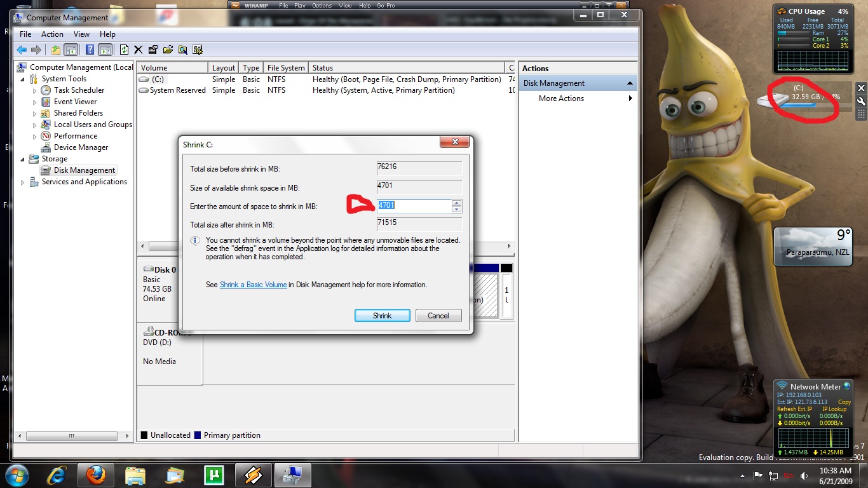Screen dimensions: 868x488
Task: Toggle the Show/Hide Action Pane toolbar button
Action: coord(105,50)
